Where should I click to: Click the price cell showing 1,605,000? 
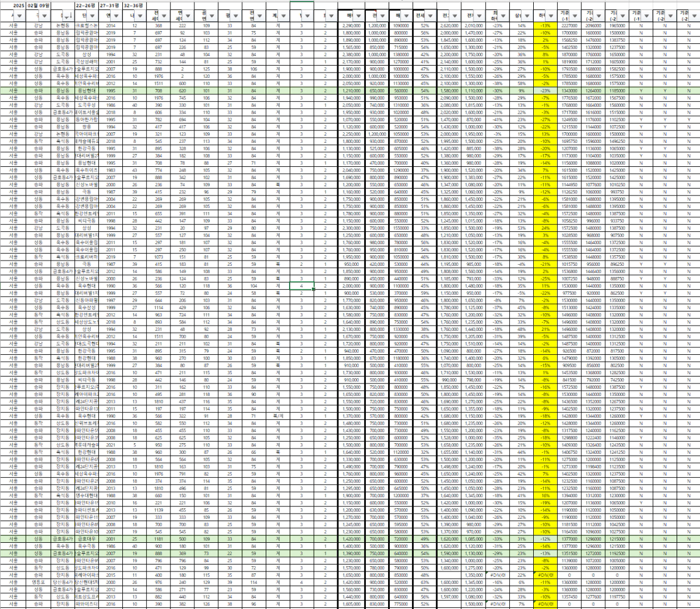click(x=351, y=604)
